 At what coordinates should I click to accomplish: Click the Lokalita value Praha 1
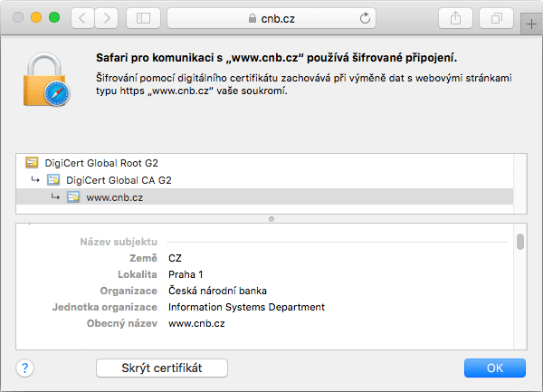click(186, 274)
